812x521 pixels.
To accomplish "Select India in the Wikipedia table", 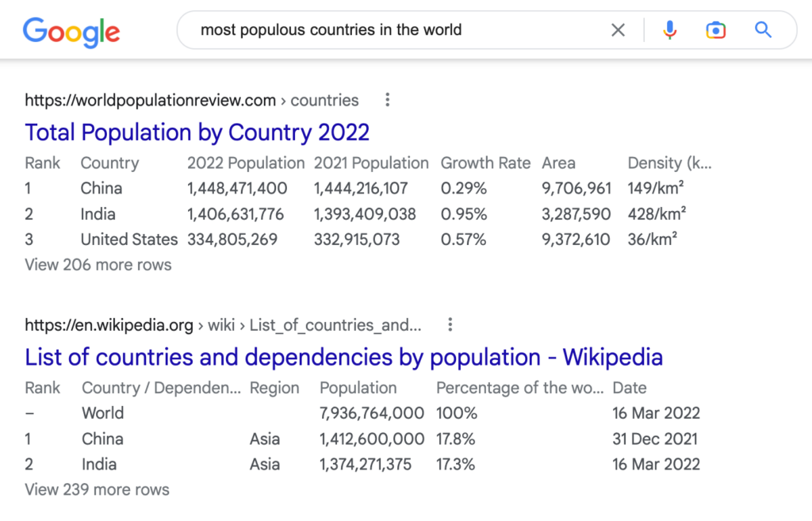I will [99, 464].
